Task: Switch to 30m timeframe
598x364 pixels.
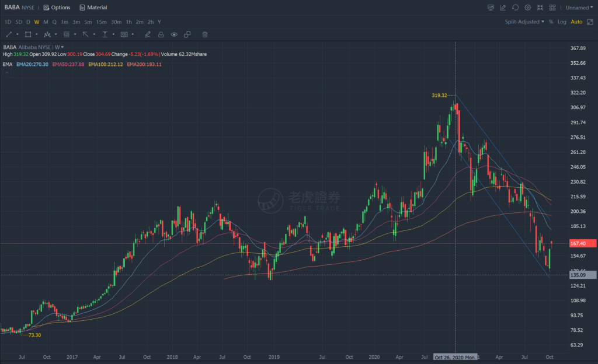Action: [x=116, y=22]
